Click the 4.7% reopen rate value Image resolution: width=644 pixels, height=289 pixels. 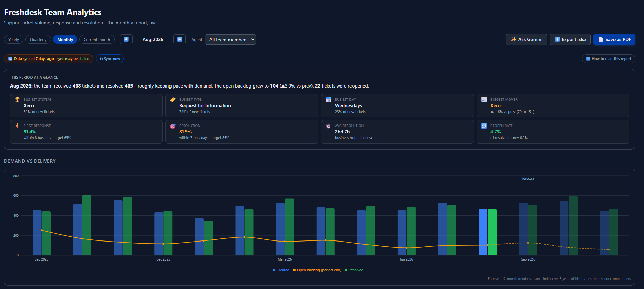coord(496,132)
